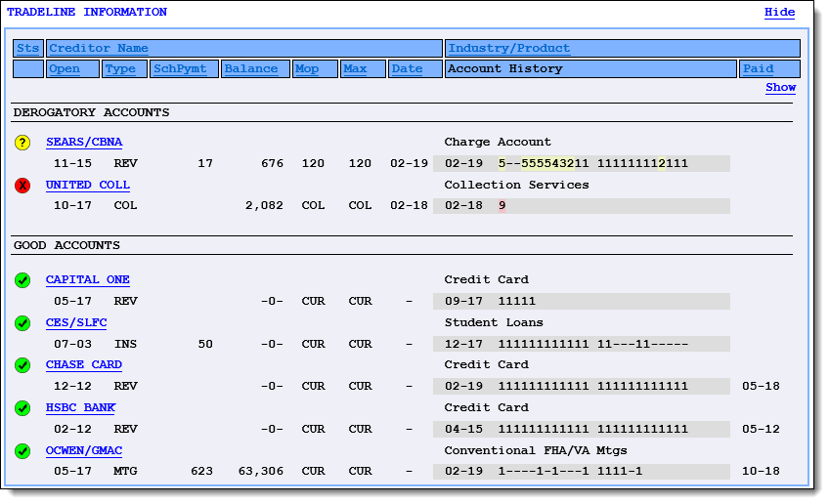Click the green check icon beside OCWEN/GMAC
The height and width of the screenshot is (504, 829).
point(22,450)
